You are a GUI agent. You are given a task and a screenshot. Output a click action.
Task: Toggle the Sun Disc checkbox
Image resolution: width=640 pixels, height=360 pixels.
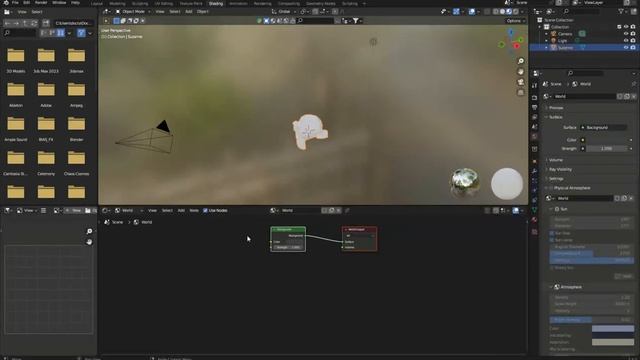[552, 233]
